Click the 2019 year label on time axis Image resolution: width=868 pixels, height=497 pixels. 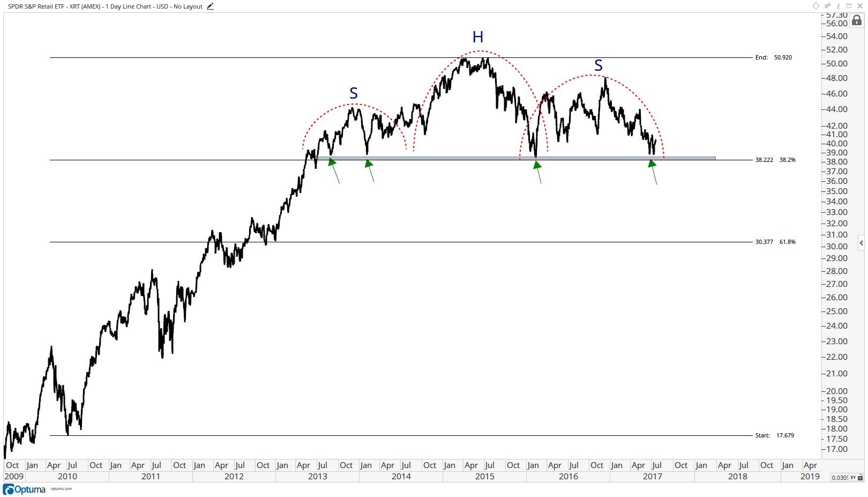[x=810, y=477]
